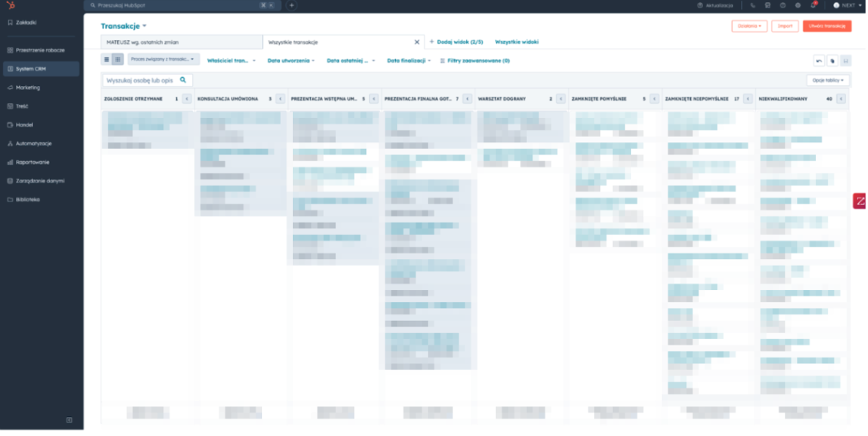Screen dimensions: 868x436
Task: Open the settings gear icon
Action: tap(798, 5)
